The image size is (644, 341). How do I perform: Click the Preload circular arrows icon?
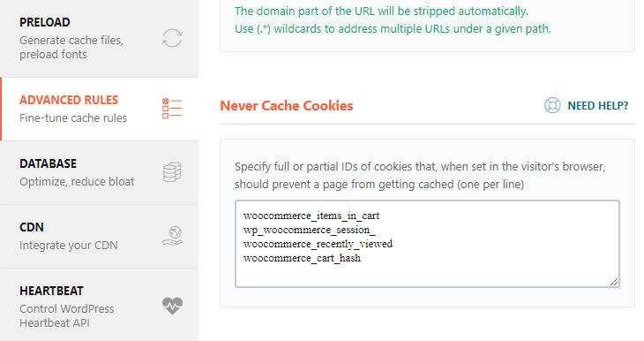point(172,38)
